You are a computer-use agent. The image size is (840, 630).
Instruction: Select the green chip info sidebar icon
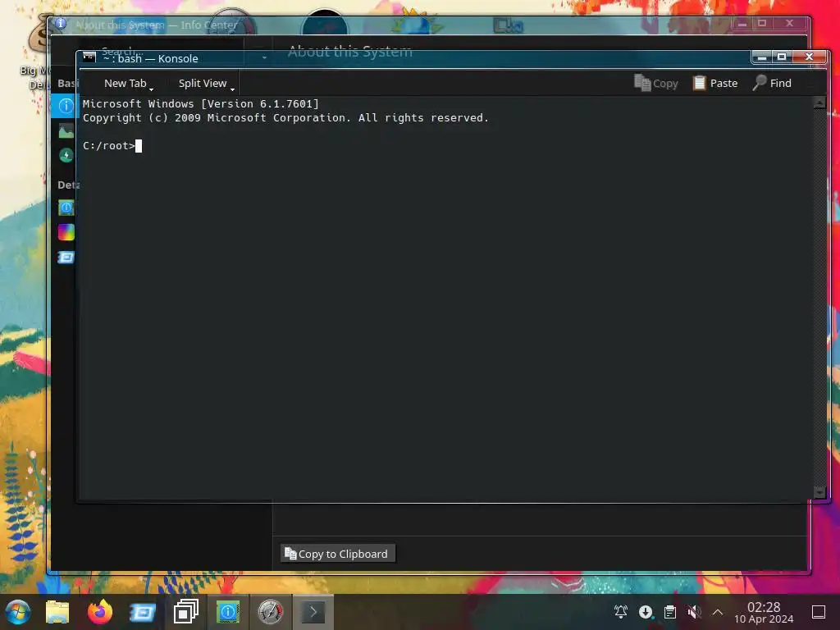coord(66,208)
